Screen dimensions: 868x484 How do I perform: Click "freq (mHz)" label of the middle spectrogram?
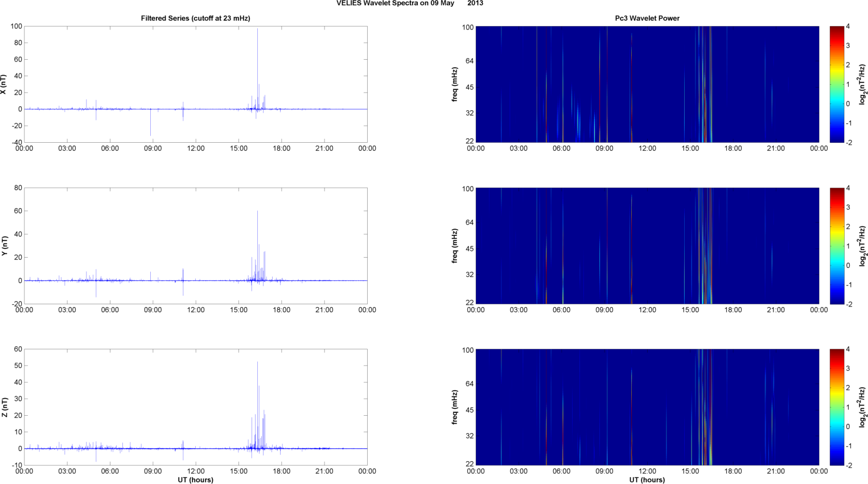click(455, 246)
